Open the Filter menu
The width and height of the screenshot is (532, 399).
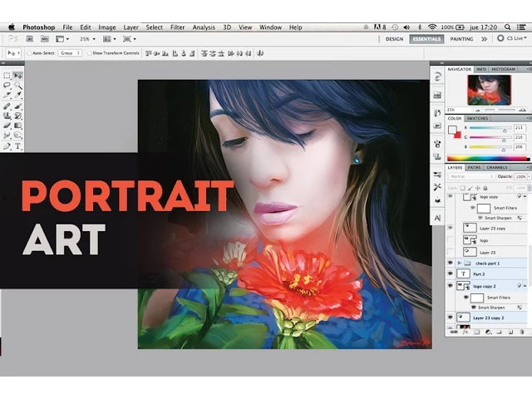coord(177,27)
